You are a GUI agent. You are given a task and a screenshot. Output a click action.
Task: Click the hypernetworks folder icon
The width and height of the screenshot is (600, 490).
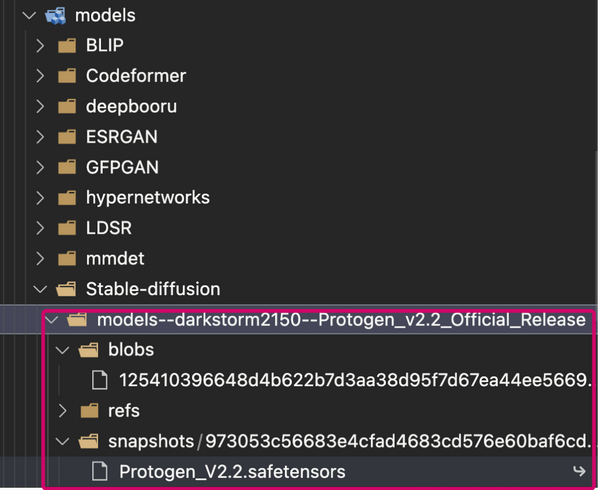[67, 197]
